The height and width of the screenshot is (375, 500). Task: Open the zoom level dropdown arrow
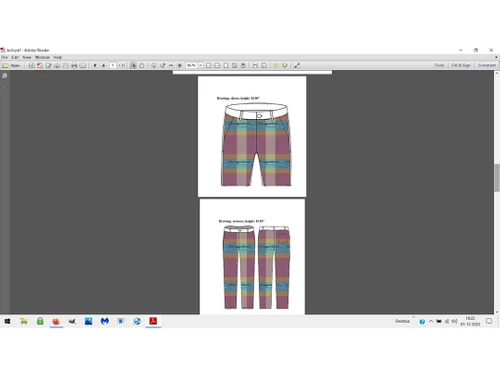click(201, 65)
